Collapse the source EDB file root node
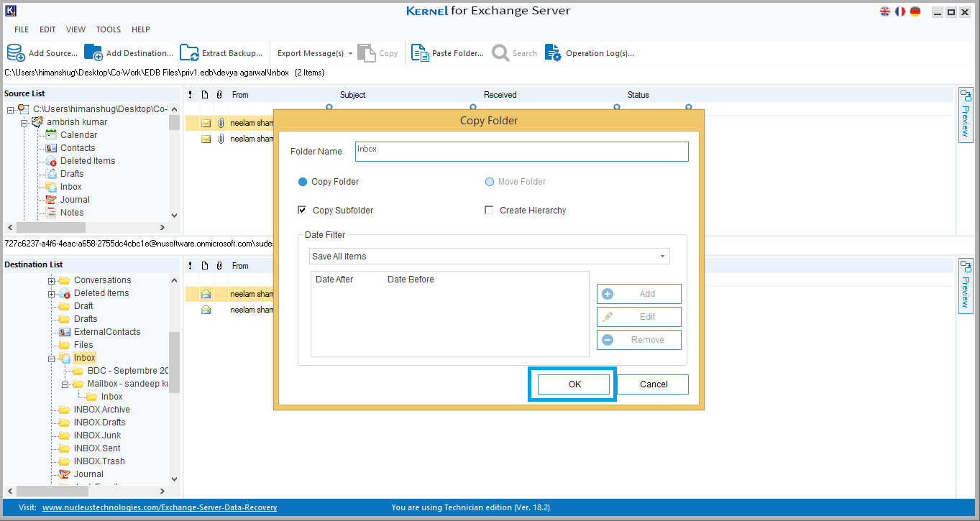This screenshot has width=980, height=521. click(10, 109)
